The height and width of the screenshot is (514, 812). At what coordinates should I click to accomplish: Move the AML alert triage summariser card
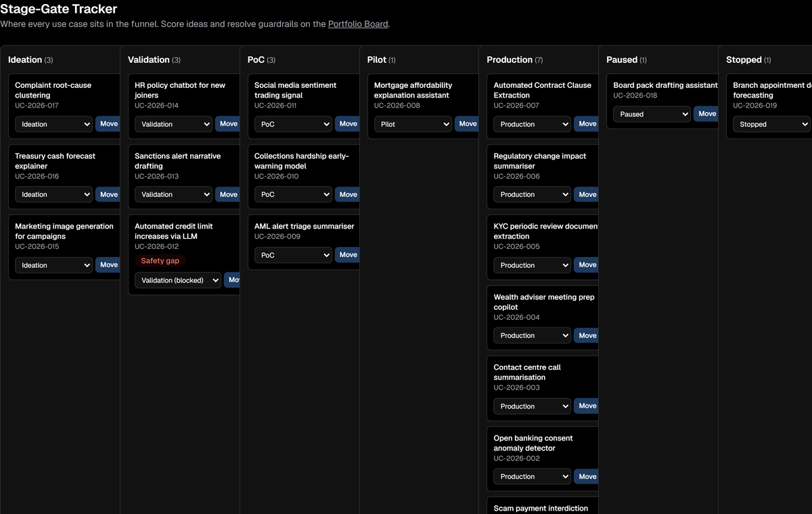pyautogui.click(x=348, y=255)
